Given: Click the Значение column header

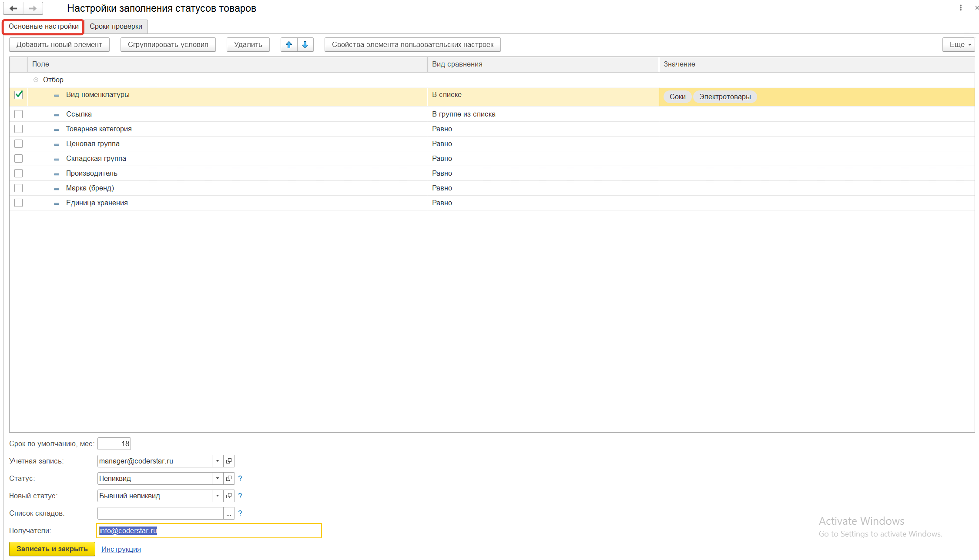Looking at the screenshot, I should click(x=817, y=64).
